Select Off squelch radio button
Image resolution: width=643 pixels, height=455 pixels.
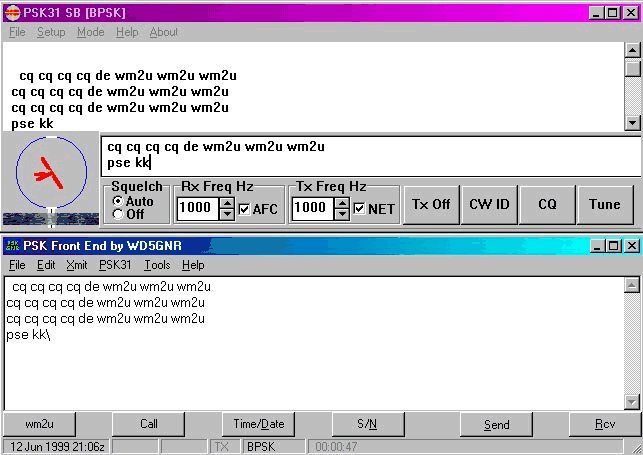[x=118, y=214]
